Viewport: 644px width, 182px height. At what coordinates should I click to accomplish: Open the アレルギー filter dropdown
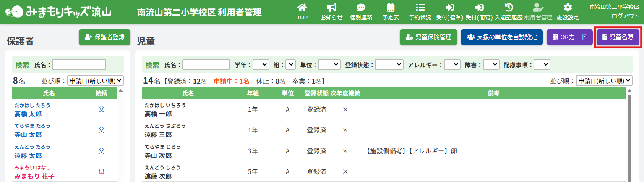pyautogui.click(x=452, y=65)
